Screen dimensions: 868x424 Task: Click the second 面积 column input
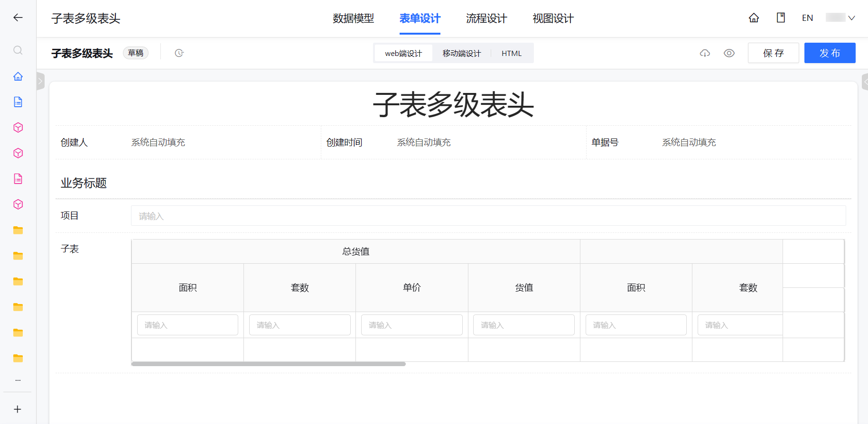point(636,325)
